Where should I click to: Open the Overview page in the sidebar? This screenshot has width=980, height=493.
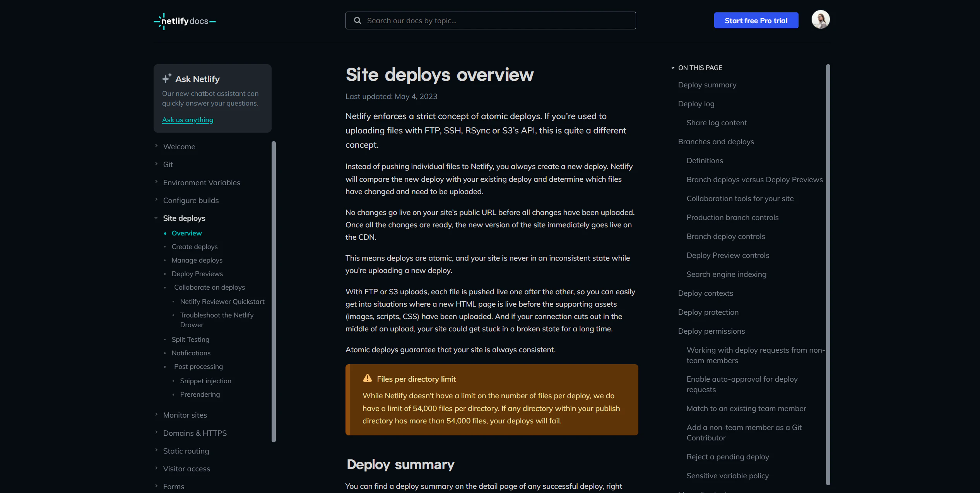point(186,233)
